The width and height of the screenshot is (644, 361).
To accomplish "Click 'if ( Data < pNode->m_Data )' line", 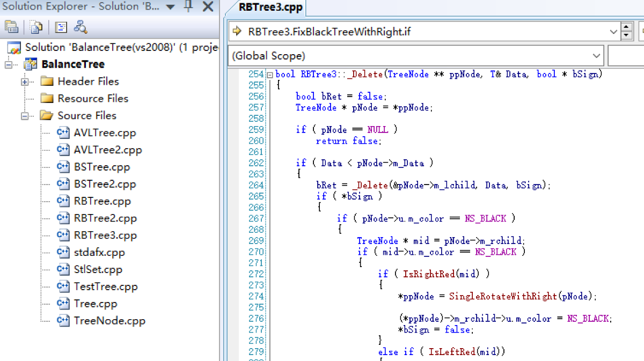I will pos(364,163).
